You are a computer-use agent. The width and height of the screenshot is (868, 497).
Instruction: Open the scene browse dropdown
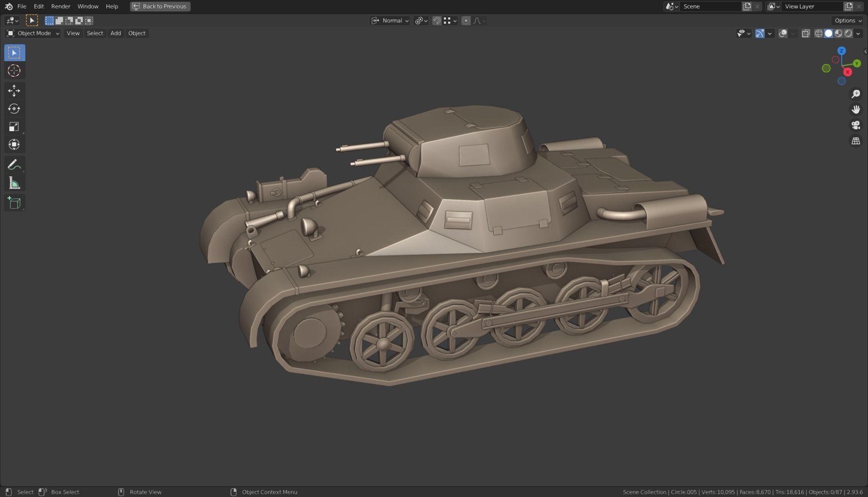pos(671,6)
